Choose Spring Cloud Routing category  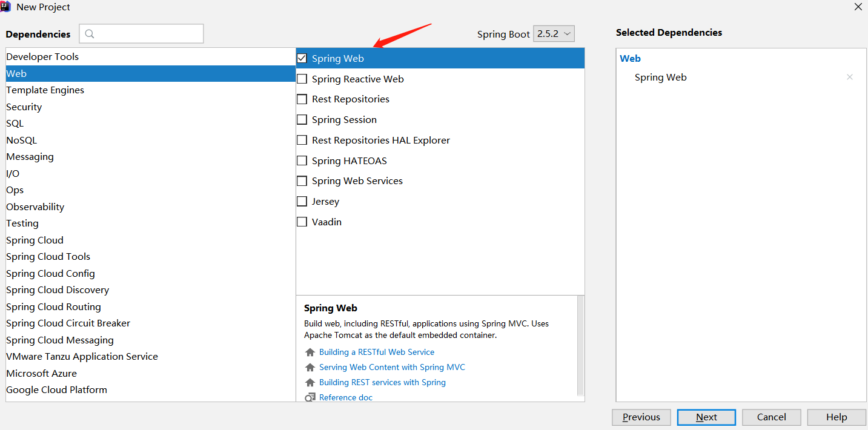click(150, 306)
